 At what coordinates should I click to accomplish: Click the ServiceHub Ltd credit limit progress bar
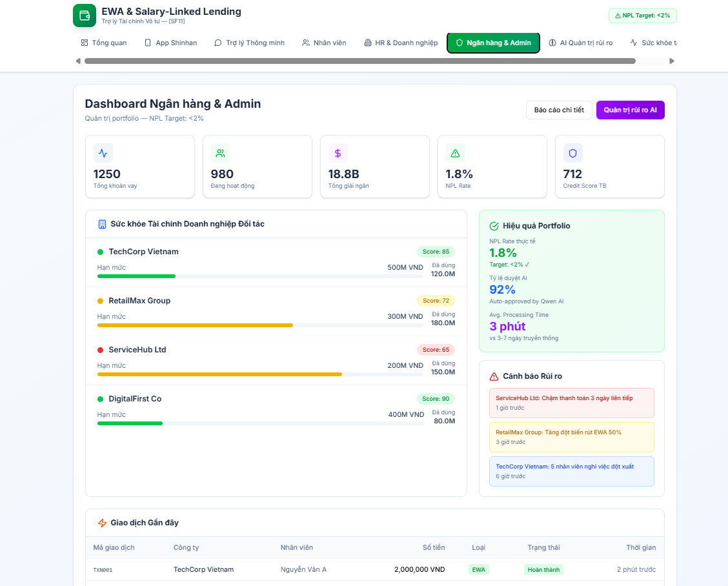point(260,374)
